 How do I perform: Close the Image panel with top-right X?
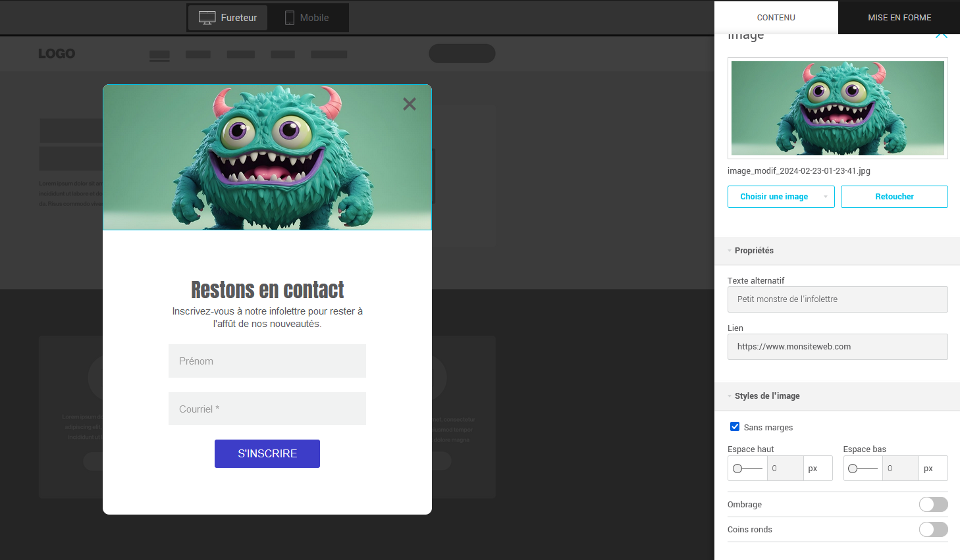(x=942, y=35)
